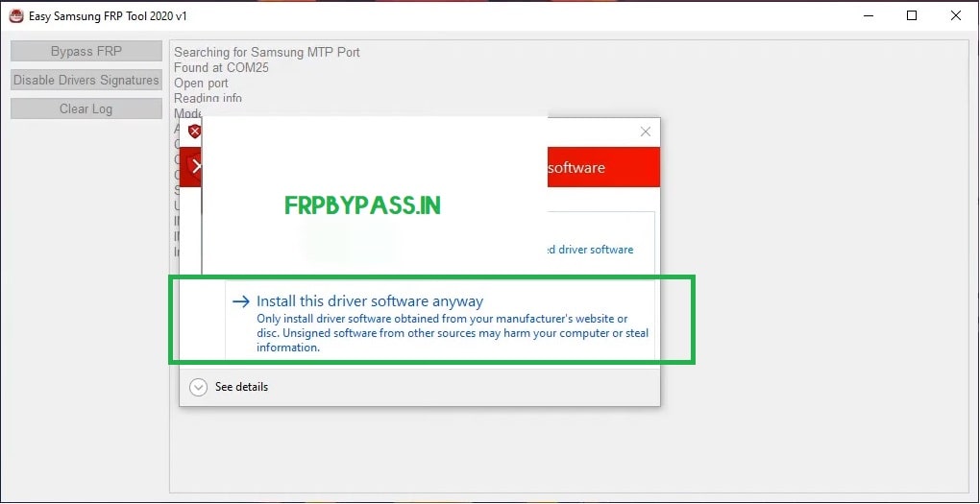
Task: Clear the log with Clear Log
Action: pos(86,108)
